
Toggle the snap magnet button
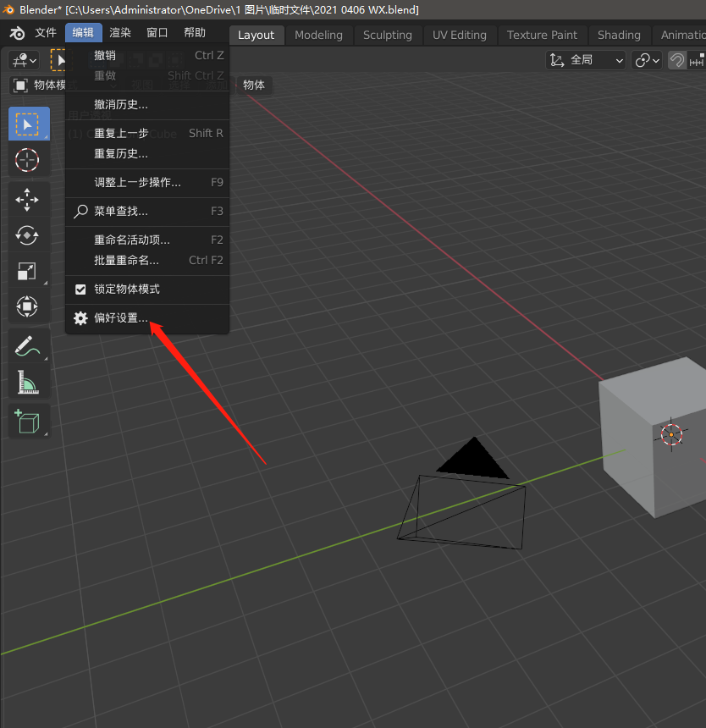pos(676,60)
